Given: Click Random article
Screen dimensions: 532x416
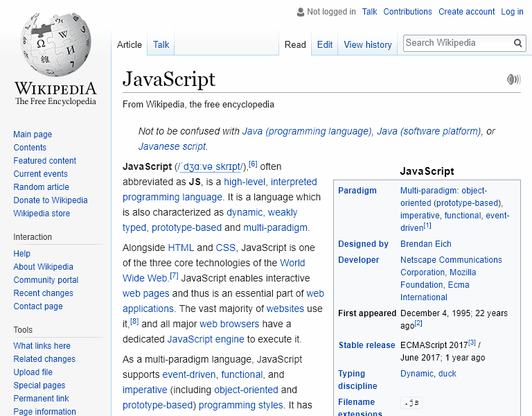Looking at the screenshot, I should [x=41, y=187].
